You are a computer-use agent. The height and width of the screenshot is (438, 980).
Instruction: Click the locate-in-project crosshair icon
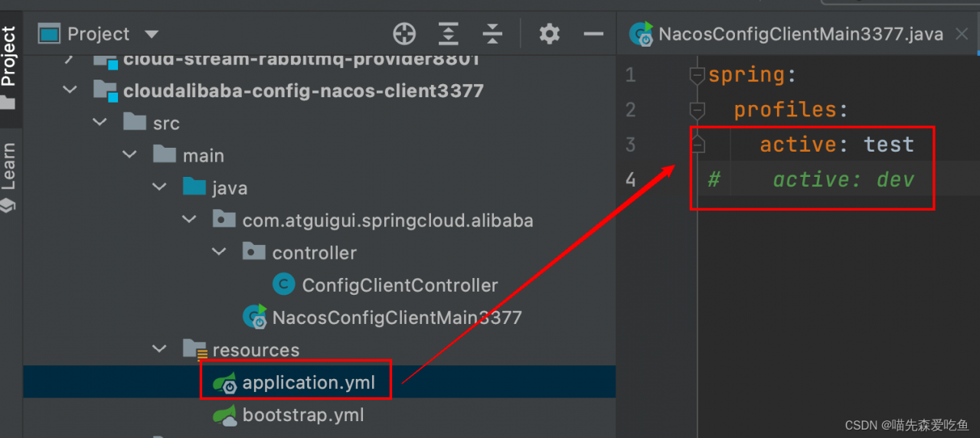(403, 34)
